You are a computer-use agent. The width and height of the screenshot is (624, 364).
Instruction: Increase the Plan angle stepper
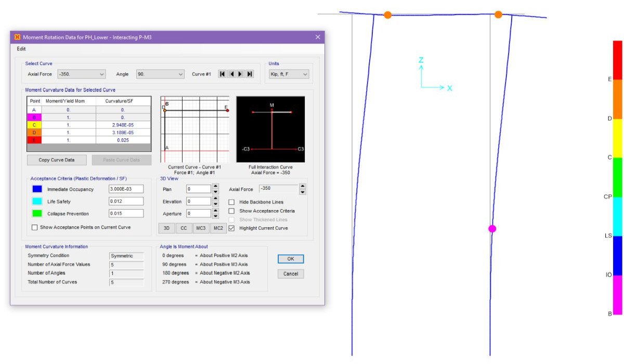point(216,187)
